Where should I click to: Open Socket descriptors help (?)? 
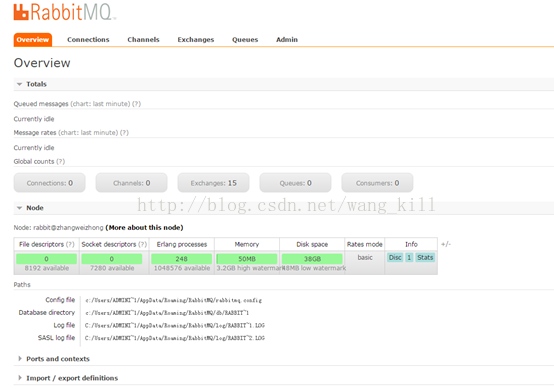[142, 244]
